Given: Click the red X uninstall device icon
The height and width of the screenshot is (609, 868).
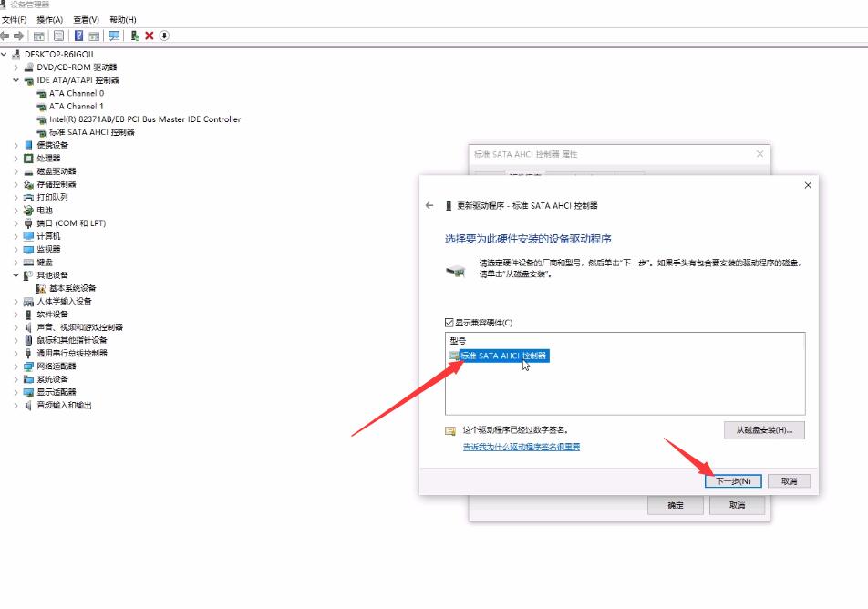Looking at the screenshot, I should click(149, 36).
